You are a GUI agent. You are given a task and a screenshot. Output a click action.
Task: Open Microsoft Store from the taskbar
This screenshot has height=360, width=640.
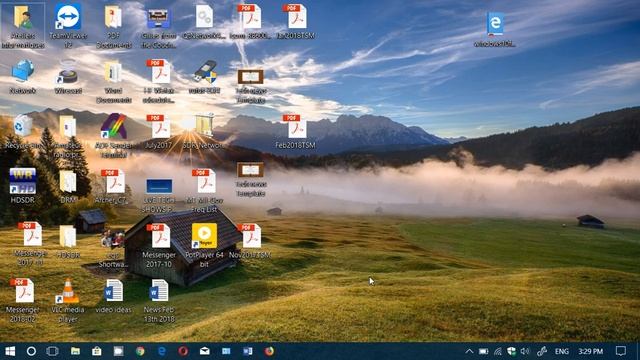(x=97, y=351)
